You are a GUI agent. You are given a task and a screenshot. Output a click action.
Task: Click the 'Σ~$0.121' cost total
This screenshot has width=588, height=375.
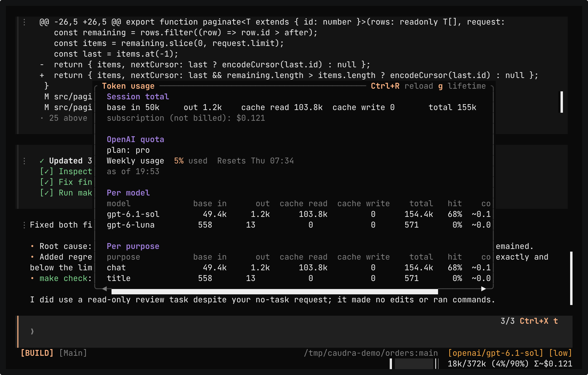click(x=553, y=364)
